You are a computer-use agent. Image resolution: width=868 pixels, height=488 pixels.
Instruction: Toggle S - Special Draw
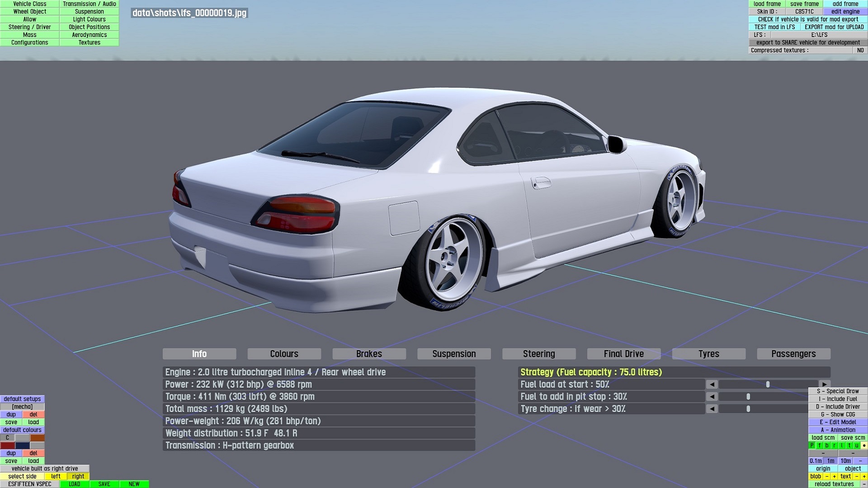838,391
